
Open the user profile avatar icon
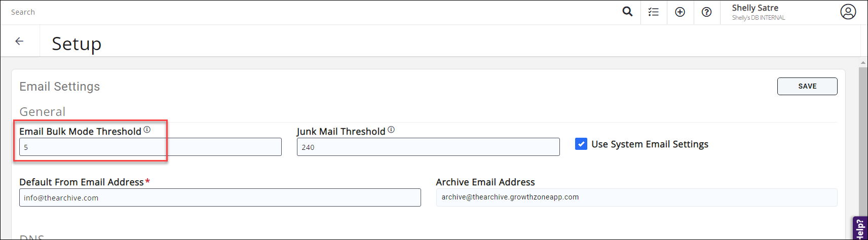pyautogui.click(x=848, y=12)
